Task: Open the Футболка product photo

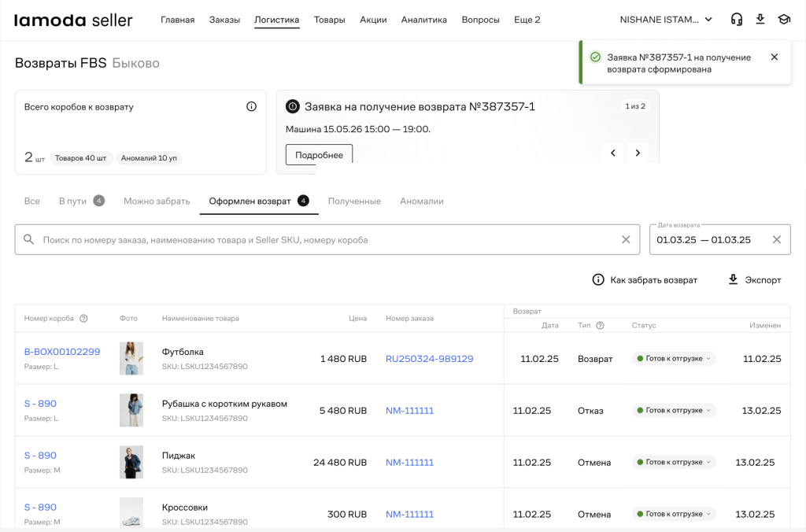Action: point(131,358)
